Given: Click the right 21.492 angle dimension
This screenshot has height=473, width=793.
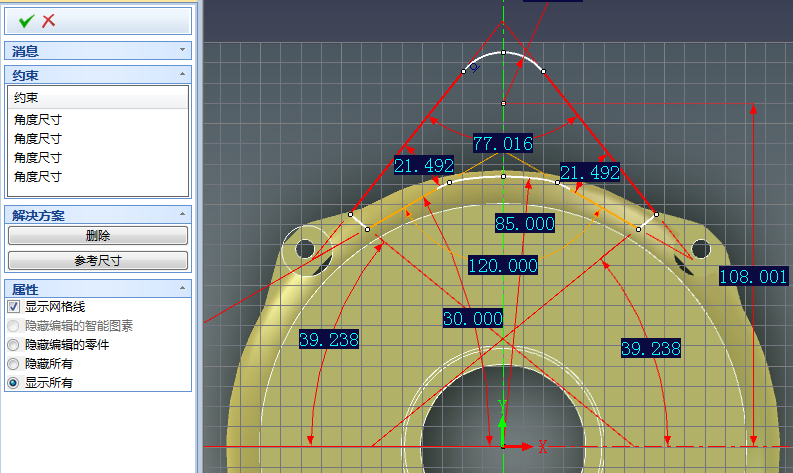Looking at the screenshot, I should 590,173.
